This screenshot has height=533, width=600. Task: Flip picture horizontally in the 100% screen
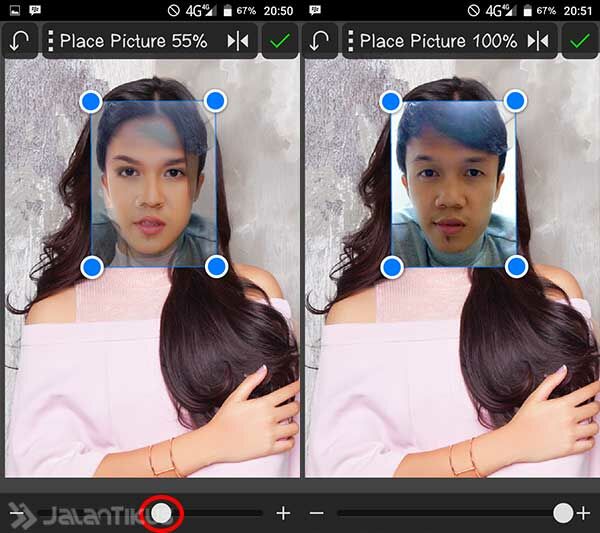(x=538, y=41)
